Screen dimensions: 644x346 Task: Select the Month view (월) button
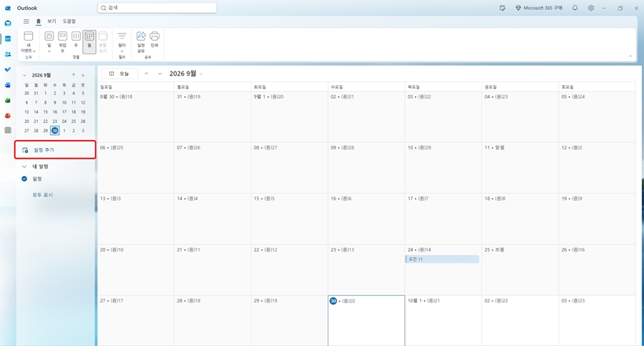coord(89,42)
